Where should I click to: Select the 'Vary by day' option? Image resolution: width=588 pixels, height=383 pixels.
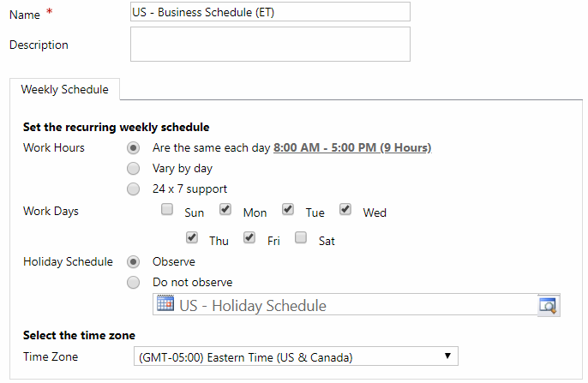[x=133, y=169]
